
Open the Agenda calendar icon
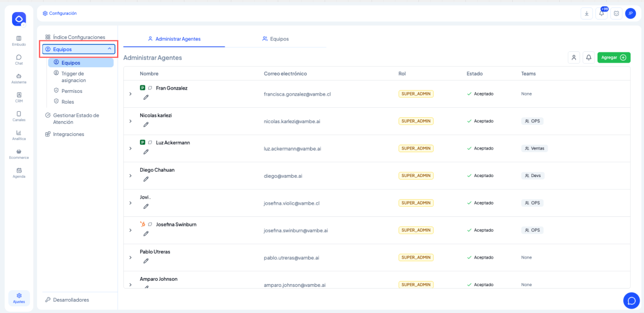(19, 172)
